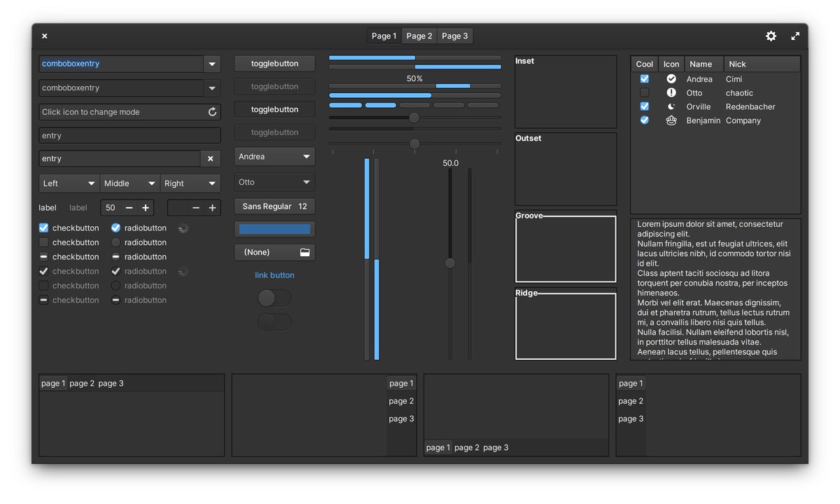Screen dimensions: 840x504
Task: Increase the spin value 50 with plus
Action: coord(146,208)
